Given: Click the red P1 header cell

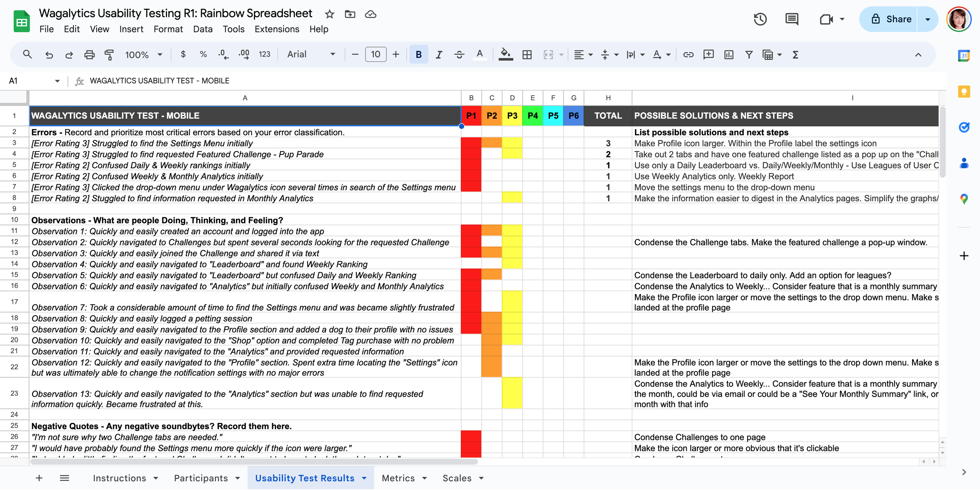Looking at the screenshot, I should (x=471, y=116).
